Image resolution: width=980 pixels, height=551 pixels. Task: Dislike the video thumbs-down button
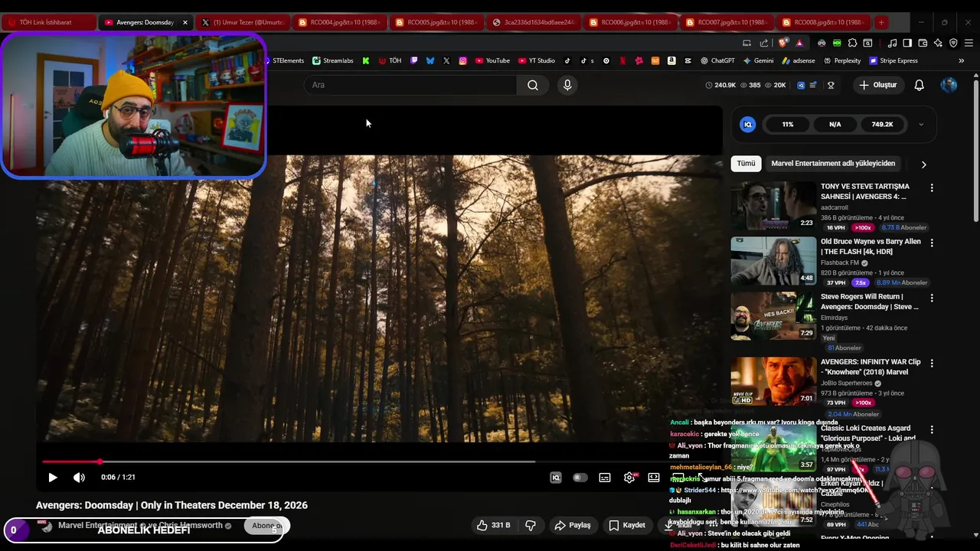pyautogui.click(x=530, y=525)
